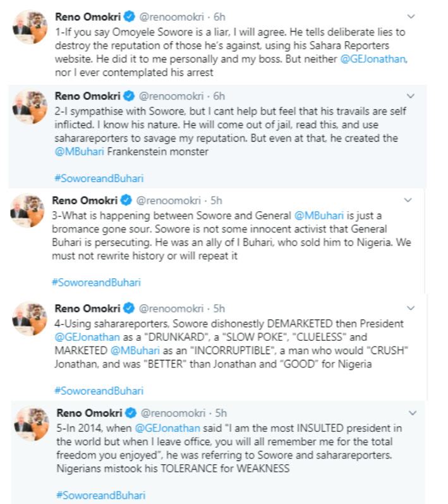The width and height of the screenshot is (448, 504).
Task: Click Reno Omokri name on tweet 4
Action: tap(88, 309)
